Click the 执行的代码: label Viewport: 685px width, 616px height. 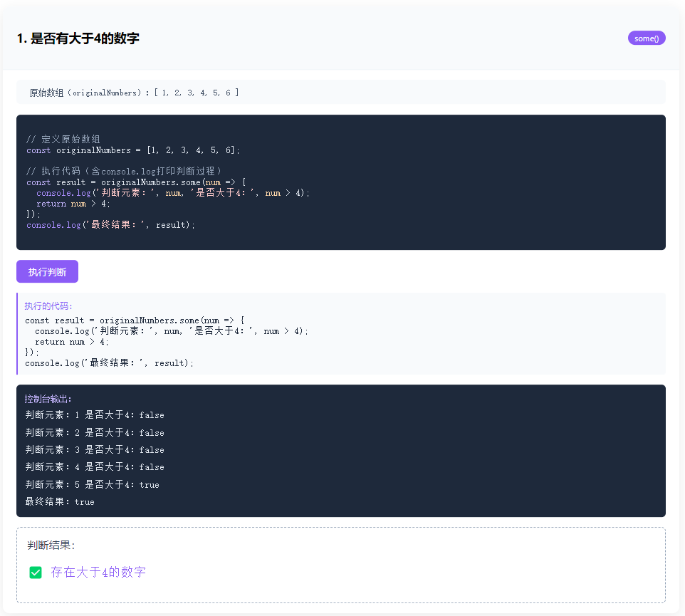tap(48, 306)
